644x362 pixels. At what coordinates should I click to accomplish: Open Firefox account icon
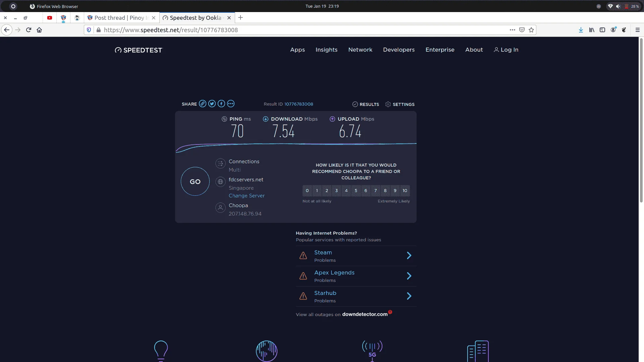coord(613,30)
